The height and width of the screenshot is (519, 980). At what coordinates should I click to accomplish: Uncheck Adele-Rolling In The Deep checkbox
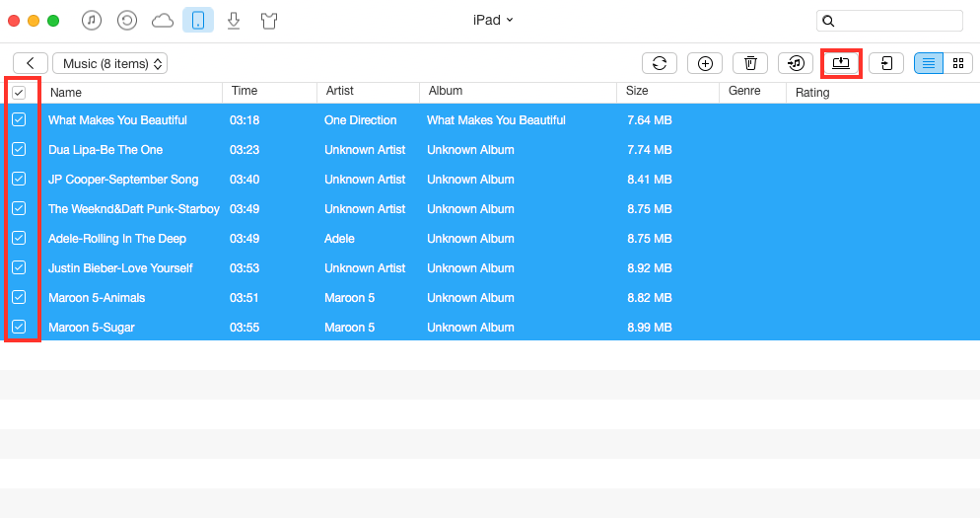pos(19,238)
